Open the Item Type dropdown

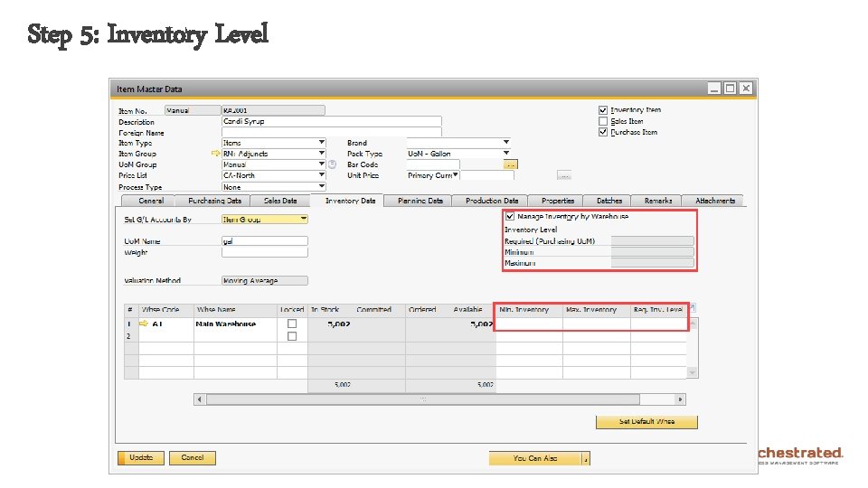(321, 143)
